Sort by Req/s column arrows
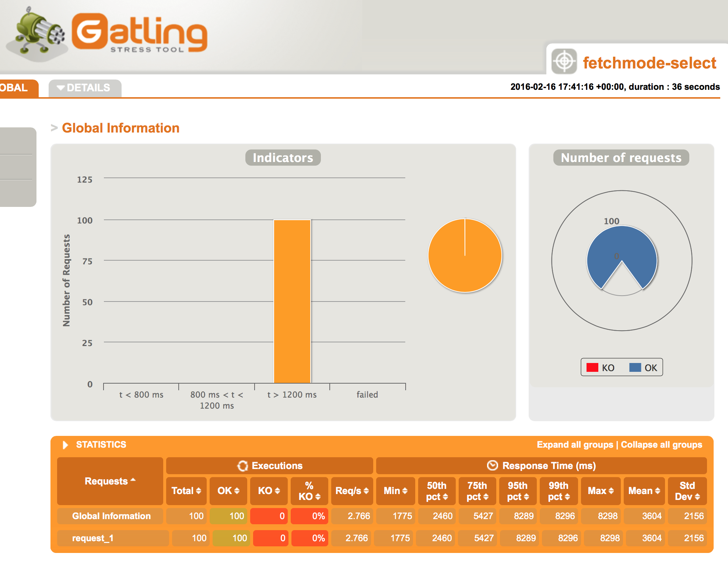The height and width of the screenshot is (564, 728). (x=366, y=491)
